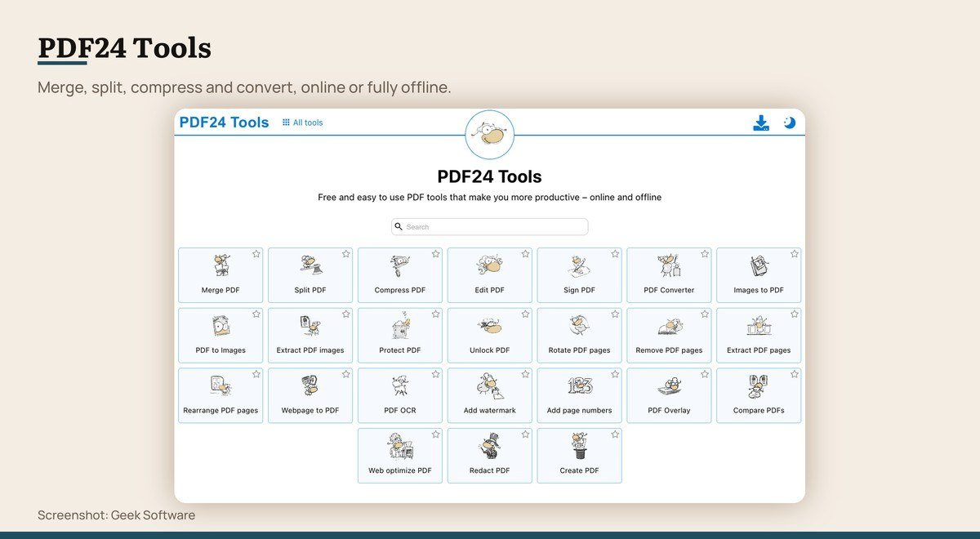Open Extract PDF images tool icon
Viewport: 980px width, 539px height.
click(310, 327)
